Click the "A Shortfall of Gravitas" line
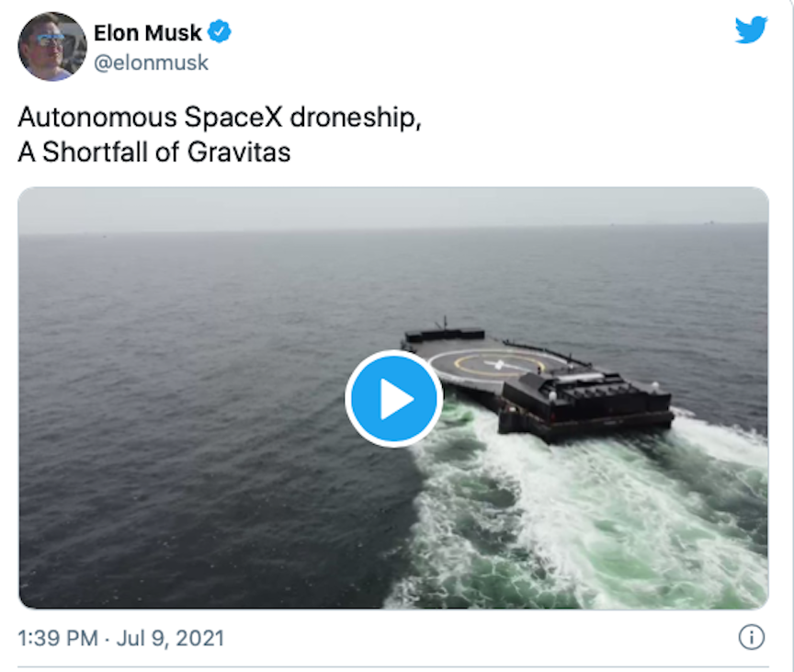This screenshot has height=672, width=794. [x=153, y=152]
